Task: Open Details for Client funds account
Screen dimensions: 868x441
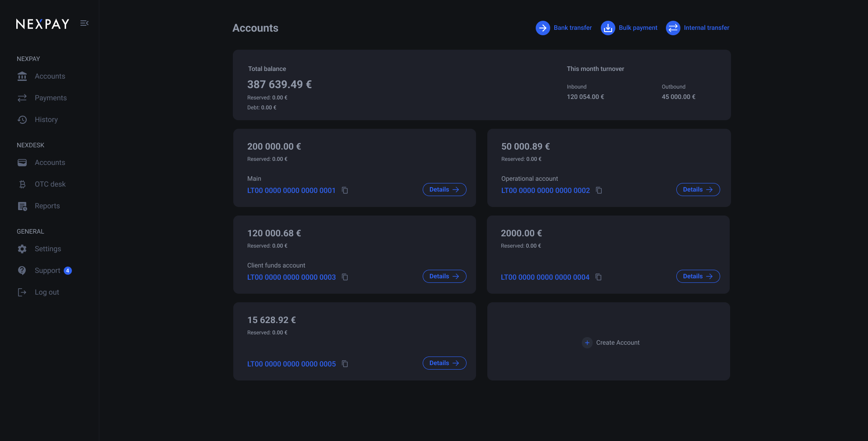Action: [x=444, y=277]
